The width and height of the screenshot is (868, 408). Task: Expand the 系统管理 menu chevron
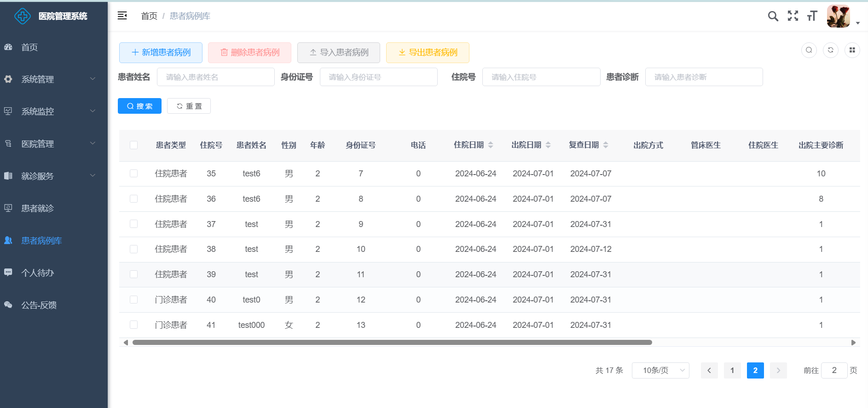93,79
